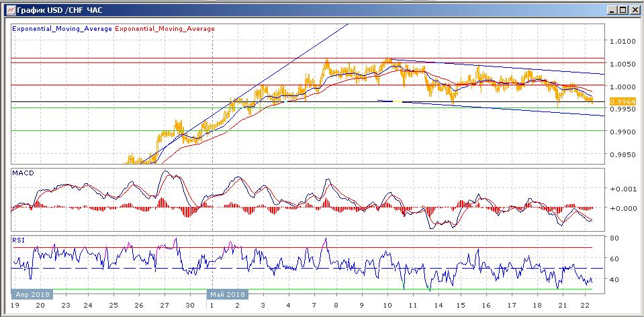Select the red Exponential_Moving_Average label
This screenshot has height=317, width=644.
[x=165, y=29]
